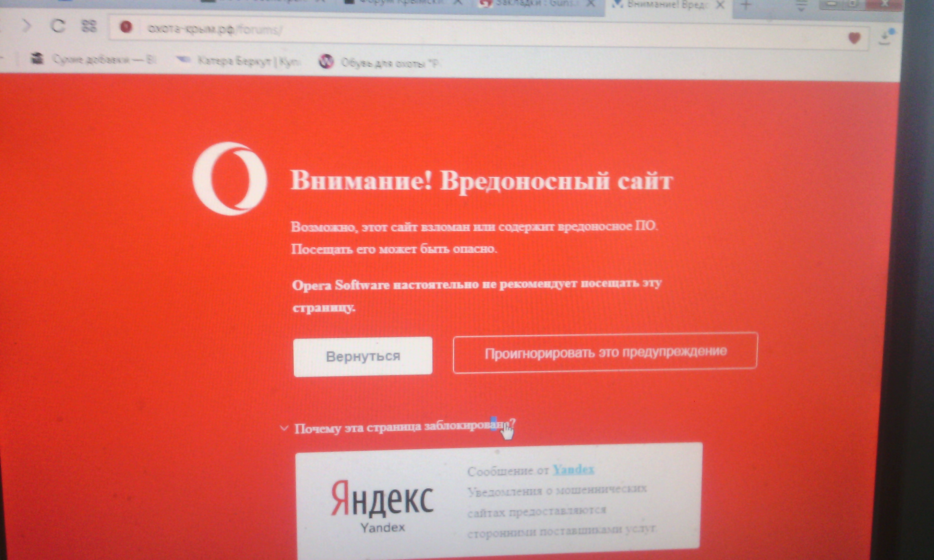The width and height of the screenshot is (934, 560).
Task: Open the Yandex link in the message
Action: click(573, 470)
